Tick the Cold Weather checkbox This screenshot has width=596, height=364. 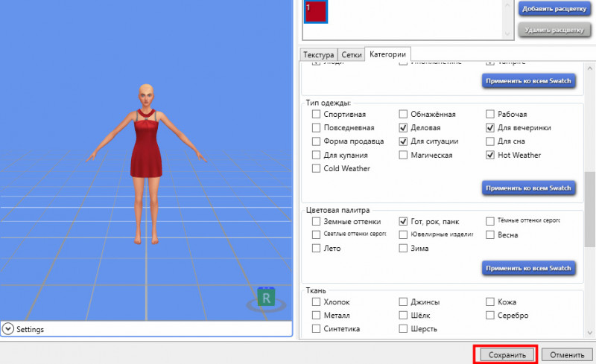pyautogui.click(x=316, y=168)
